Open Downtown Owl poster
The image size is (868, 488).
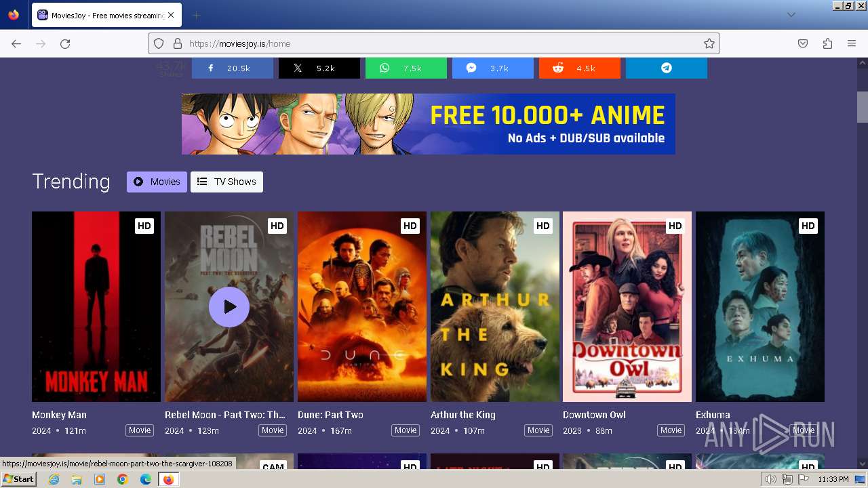(627, 306)
